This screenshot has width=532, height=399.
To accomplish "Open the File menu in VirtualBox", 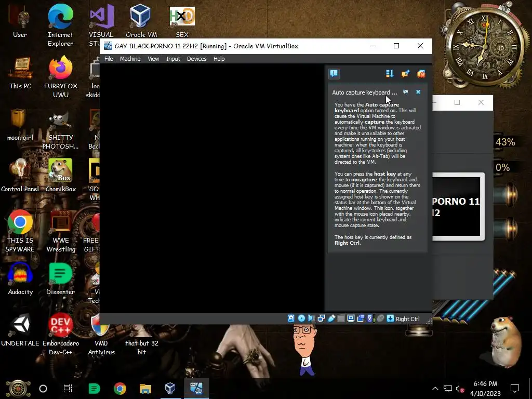I will tap(109, 59).
